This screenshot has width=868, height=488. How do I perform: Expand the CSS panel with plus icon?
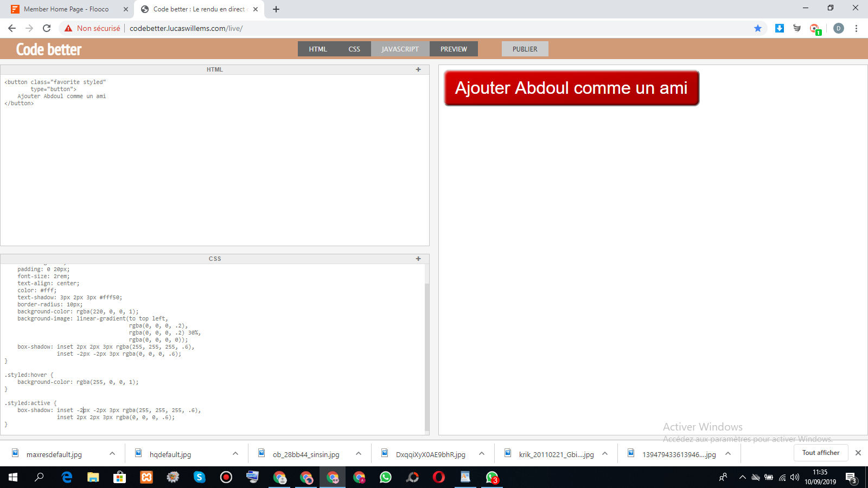click(x=418, y=259)
